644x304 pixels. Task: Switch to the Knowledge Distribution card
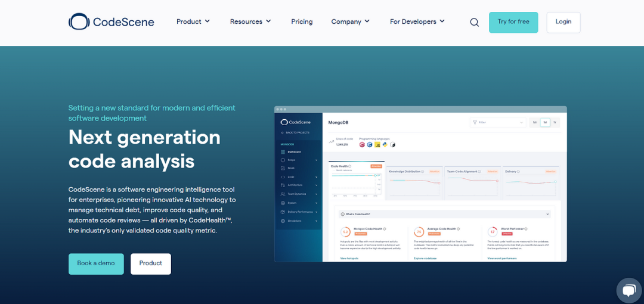414,183
